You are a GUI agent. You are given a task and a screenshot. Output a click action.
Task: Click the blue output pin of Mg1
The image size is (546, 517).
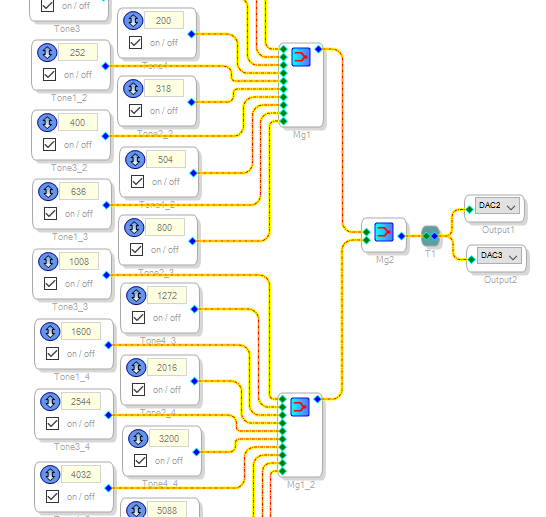319,49
